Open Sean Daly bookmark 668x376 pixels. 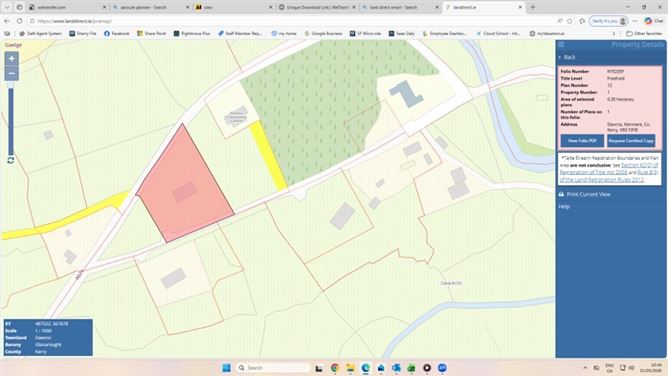[402, 33]
